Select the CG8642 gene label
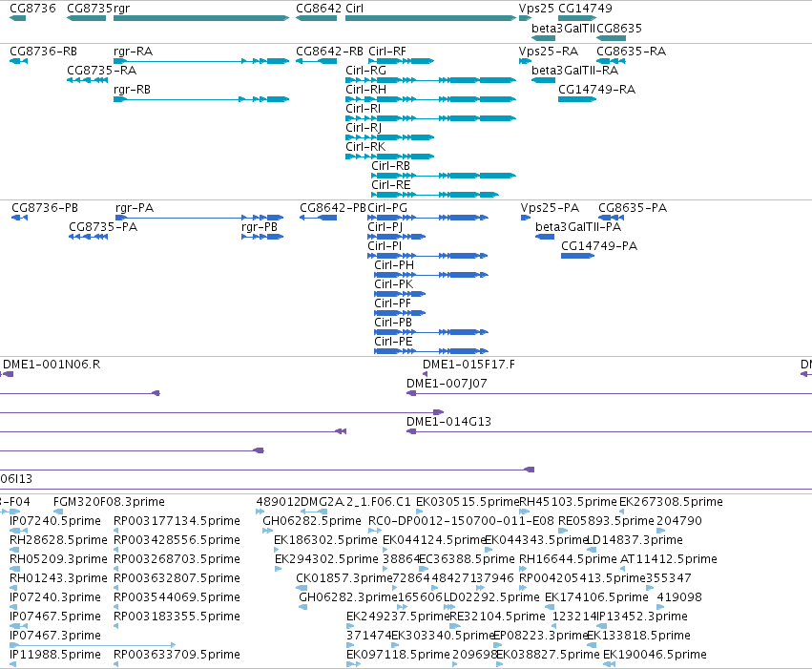The image size is (812, 669). [x=319, y=9]
